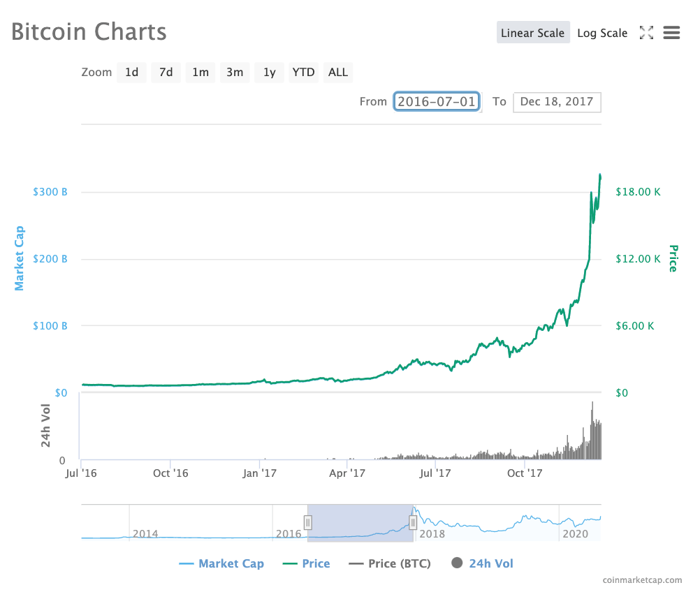Select the 1m zoom preset
Image resolution: width=700 pixels, height=599 pixels.
click(x=200, y=72)
